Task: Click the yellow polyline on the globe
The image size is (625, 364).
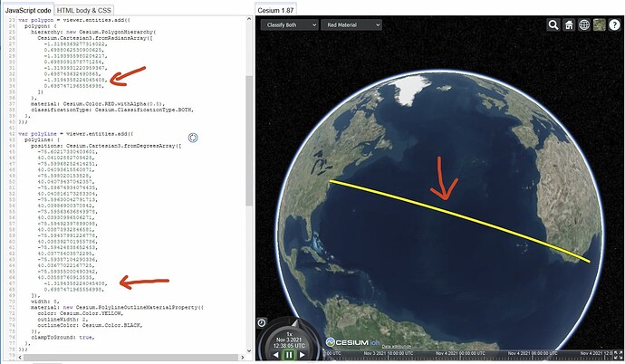Action: (460, 222)
